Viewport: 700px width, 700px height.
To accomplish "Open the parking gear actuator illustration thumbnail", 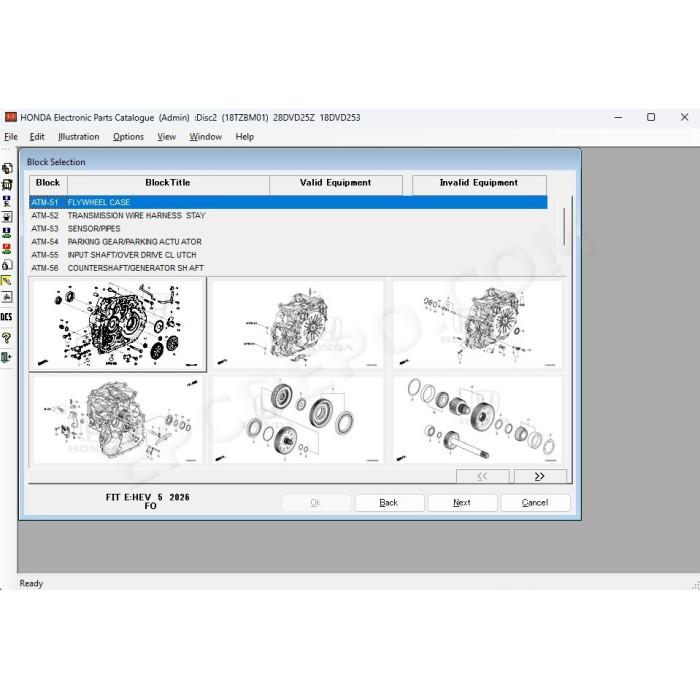I will (x=118, y=419).
